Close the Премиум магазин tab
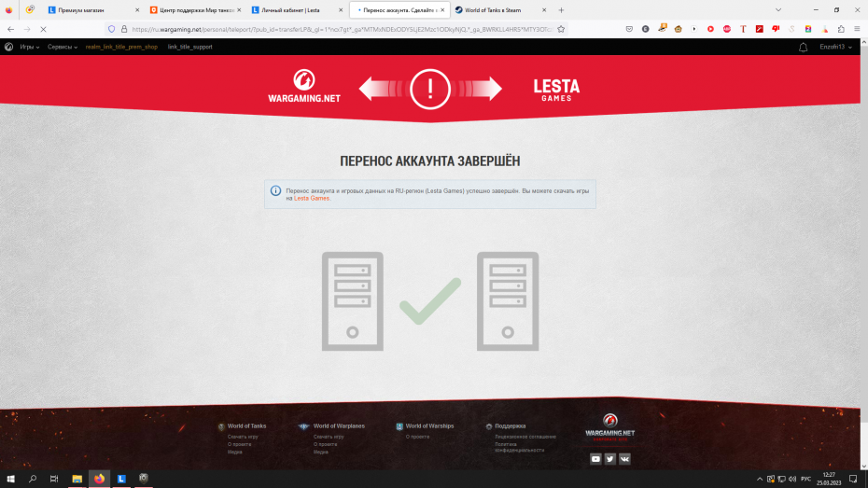The height and width of the screenshot is (488, 868). [137, 10]
